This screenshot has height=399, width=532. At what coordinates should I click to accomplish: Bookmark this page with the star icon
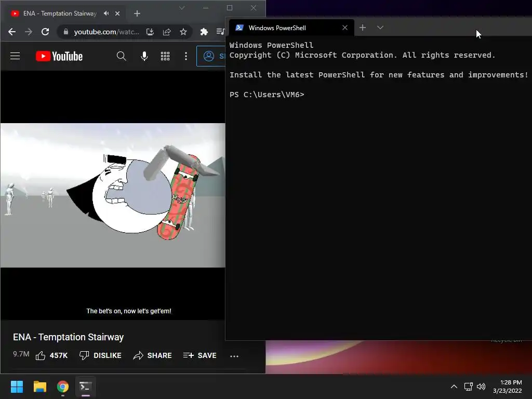[183, 32]
